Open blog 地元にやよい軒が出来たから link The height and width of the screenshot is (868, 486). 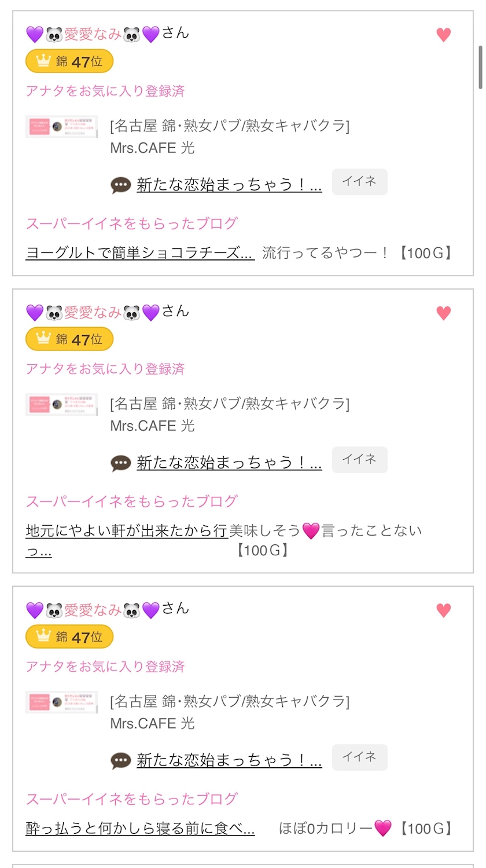[x=126, y=531]
